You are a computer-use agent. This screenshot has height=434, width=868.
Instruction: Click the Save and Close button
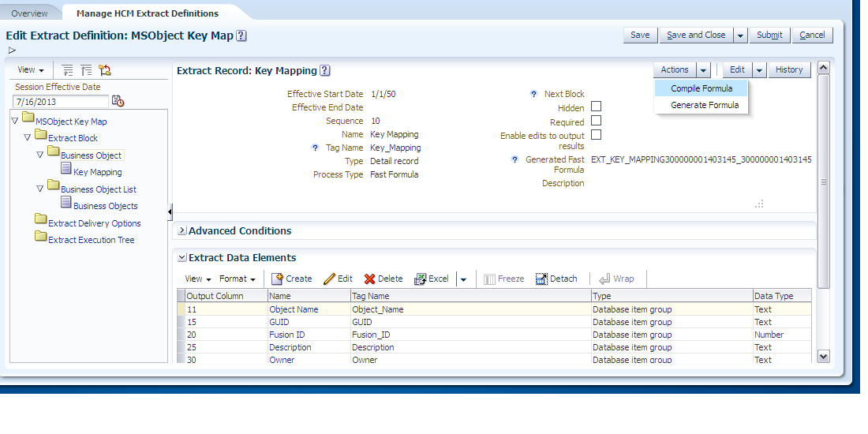[696, 35]
